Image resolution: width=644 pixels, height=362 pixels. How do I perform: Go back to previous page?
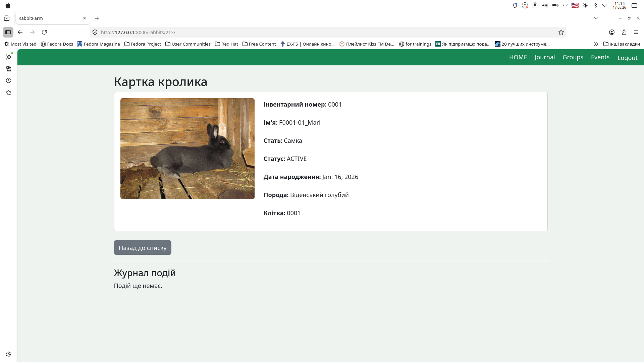click(x=20, y=32)
